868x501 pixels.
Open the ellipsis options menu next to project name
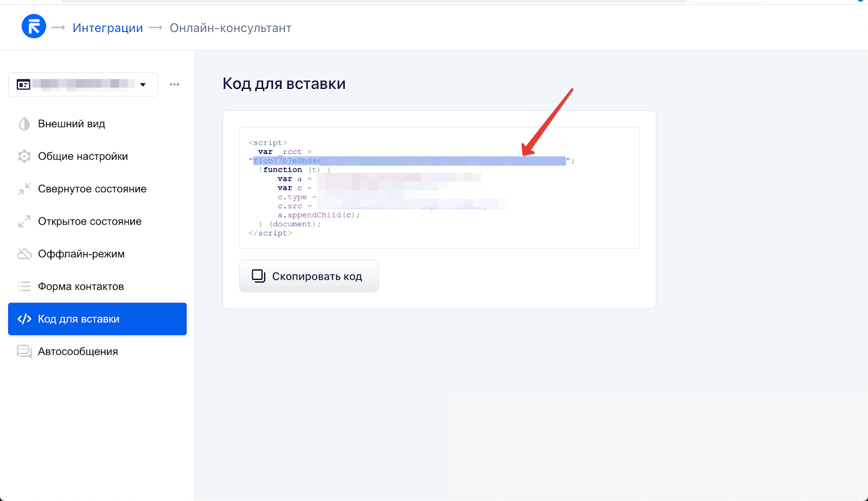[174, 84]
